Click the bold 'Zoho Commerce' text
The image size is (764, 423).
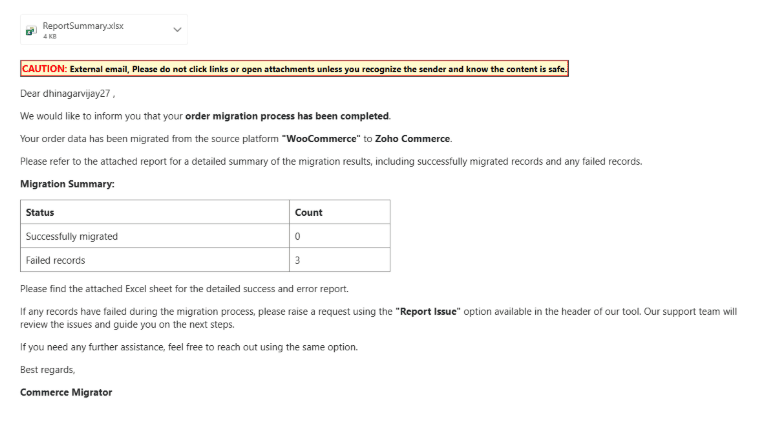pyautogui.click(x=413, y=138)
